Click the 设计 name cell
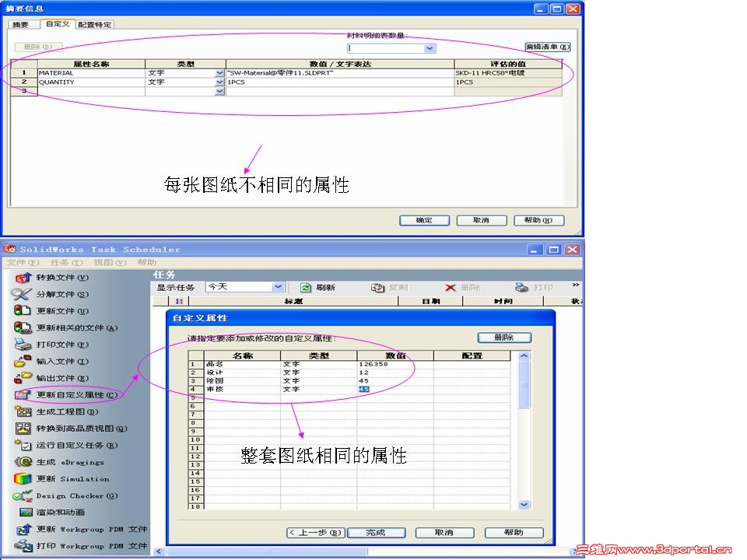The image size is (747, 560). coord(243,373)
